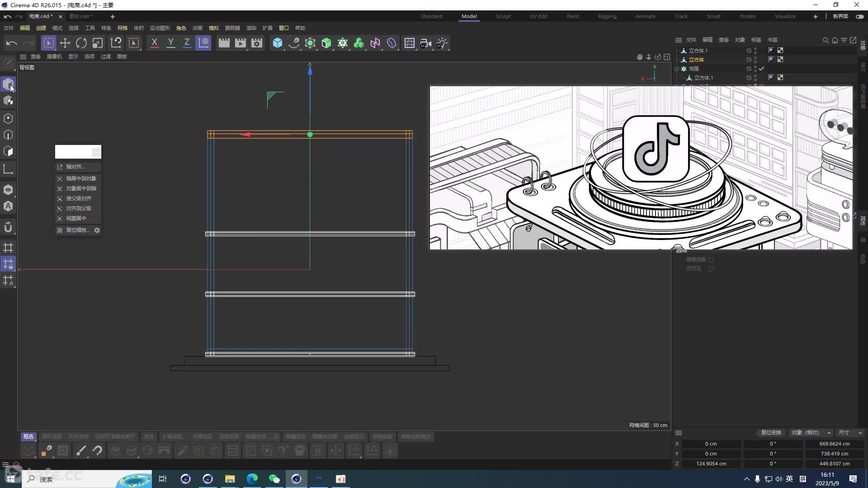Screen dimensions: 868x488
Task: Collapse the 克隆 object tree node
Action: [x=677, y=69]
